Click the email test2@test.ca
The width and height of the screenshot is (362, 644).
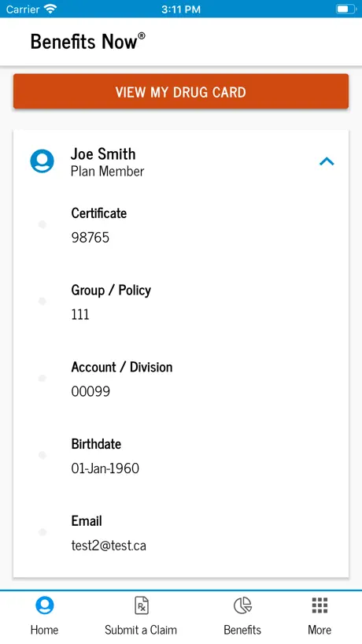[109, 546]
